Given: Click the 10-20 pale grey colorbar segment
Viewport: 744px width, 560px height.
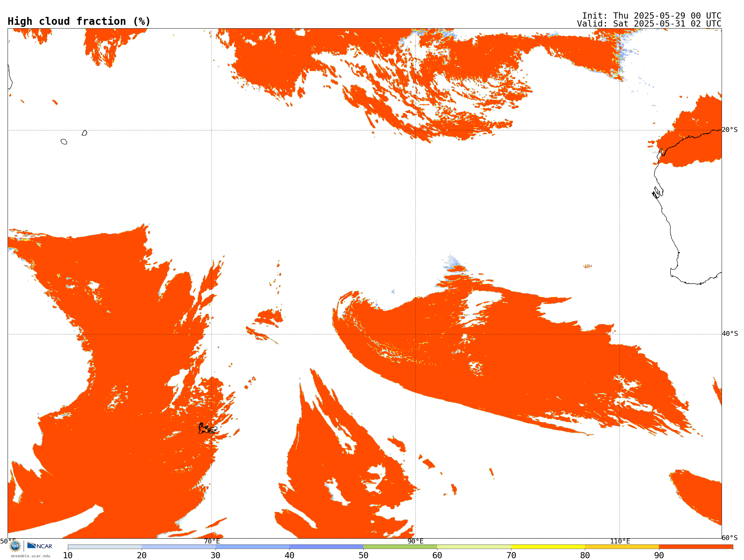Looking at the screenshot, I should pos(105,547).
